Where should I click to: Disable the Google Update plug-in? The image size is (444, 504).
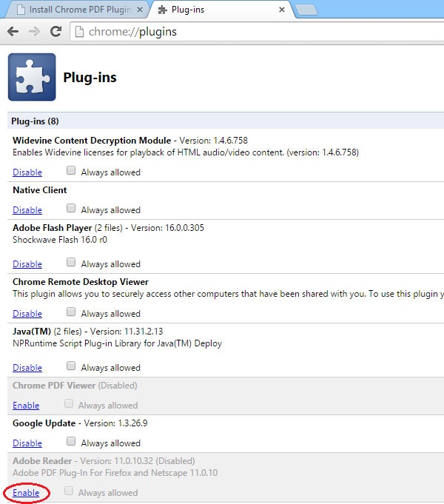coord(27,443)
